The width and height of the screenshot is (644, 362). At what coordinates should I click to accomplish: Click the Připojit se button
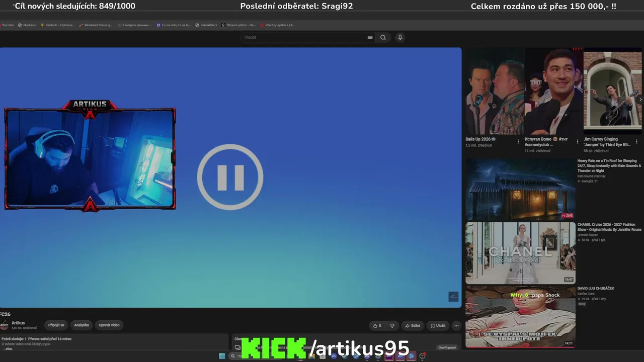click(56, 325)
